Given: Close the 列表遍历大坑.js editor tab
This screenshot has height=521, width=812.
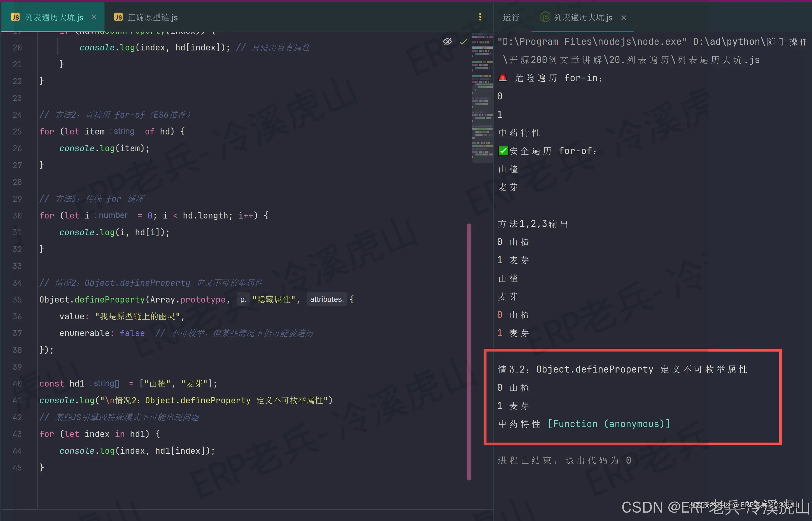Looking at the screenshot, I should [94, 17].
